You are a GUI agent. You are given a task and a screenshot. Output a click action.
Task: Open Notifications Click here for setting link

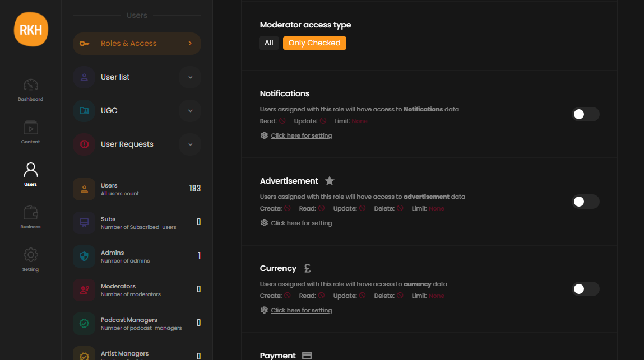click(x=302, y=136)
